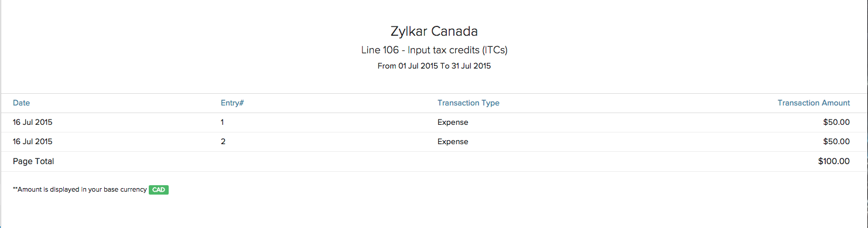Click the Page Total label
Image resolution: width=868 pixels, height=228 pixels.
[x=33, y=161]
